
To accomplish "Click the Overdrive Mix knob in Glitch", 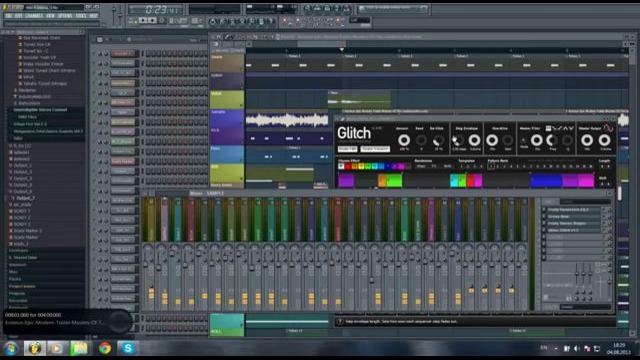I will (x=492, y=140).
